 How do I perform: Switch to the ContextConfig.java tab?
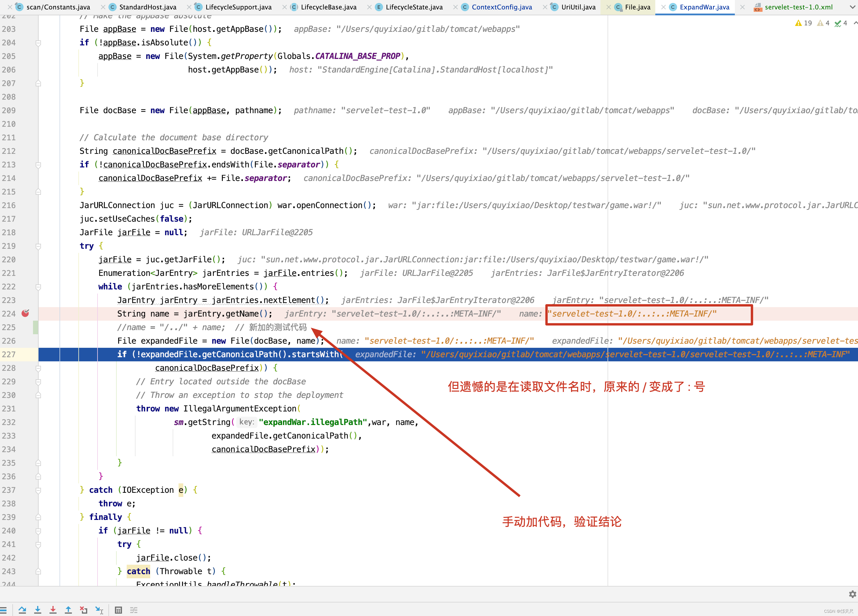pos(502,7)
